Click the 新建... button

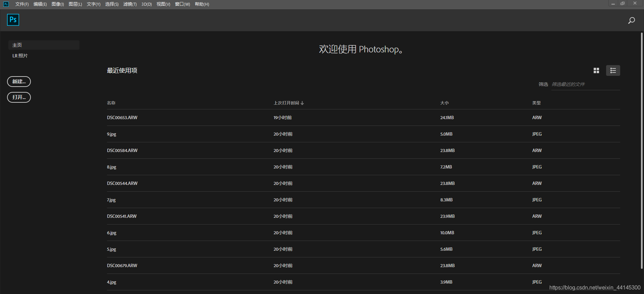point(19,82)
